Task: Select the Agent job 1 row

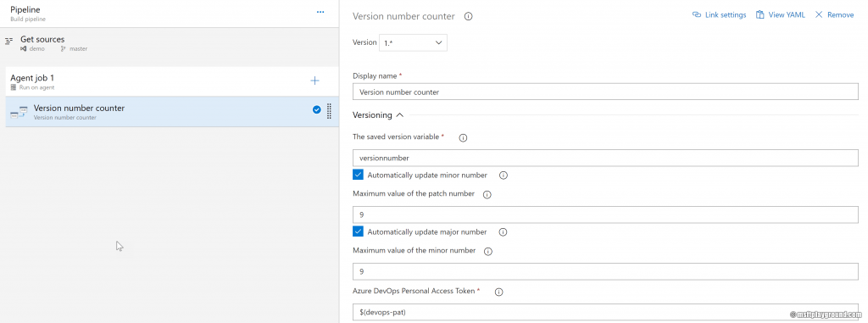Action: tap(172, 81)
